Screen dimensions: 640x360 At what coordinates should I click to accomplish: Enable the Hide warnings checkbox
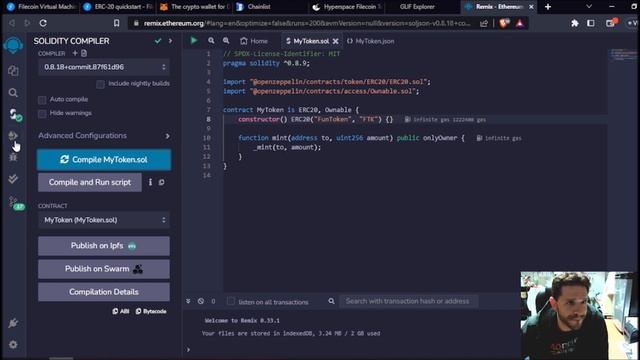pyautogui.click(x=42, y=113)
